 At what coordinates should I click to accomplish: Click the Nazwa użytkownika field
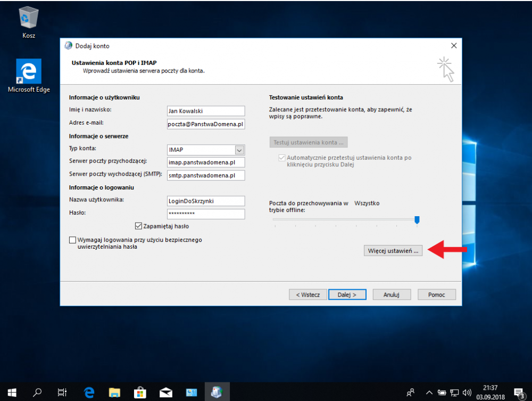[x=205, y=201]
